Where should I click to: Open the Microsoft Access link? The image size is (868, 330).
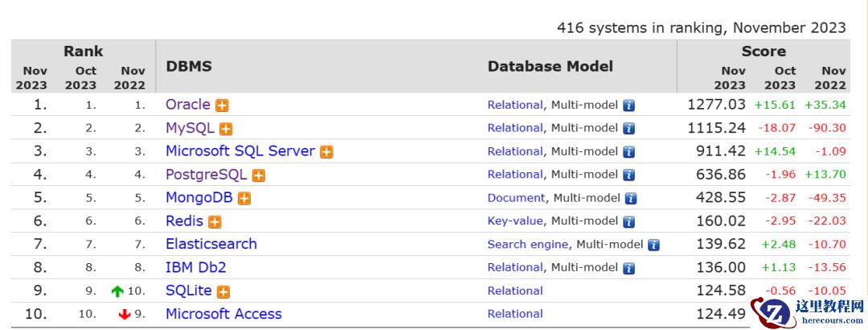(x=223, y=314)
